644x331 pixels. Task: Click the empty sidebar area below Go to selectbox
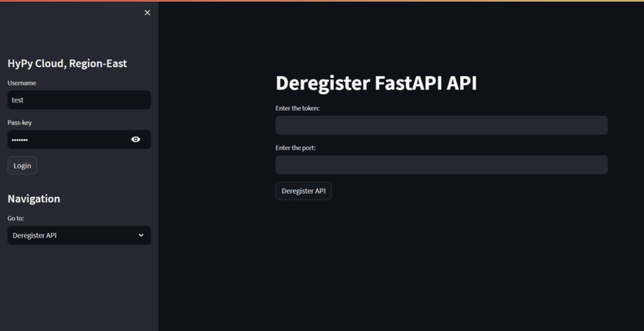(80, 287)
